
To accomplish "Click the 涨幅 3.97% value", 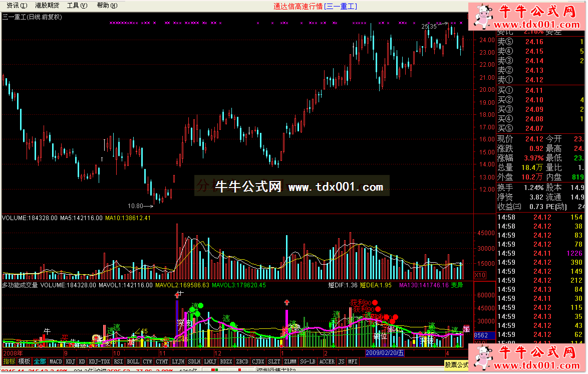I will pyautogui.click(x=533, y=158).
